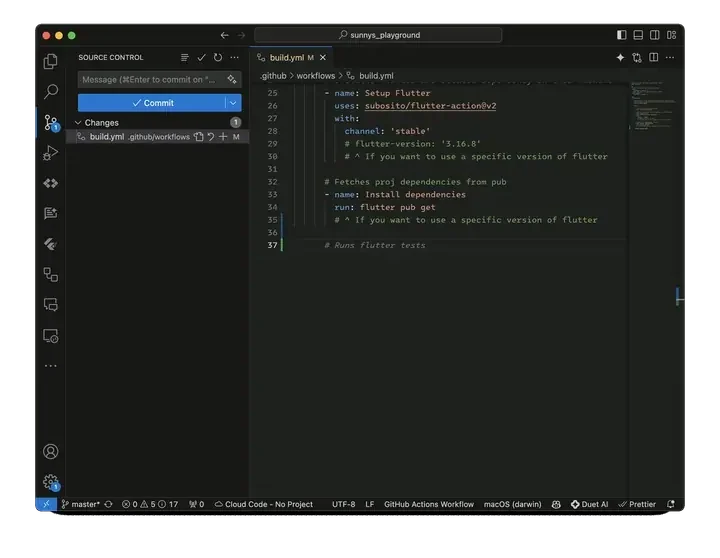
Task: Open file icon for build.yml change
Action: (198, 136)
